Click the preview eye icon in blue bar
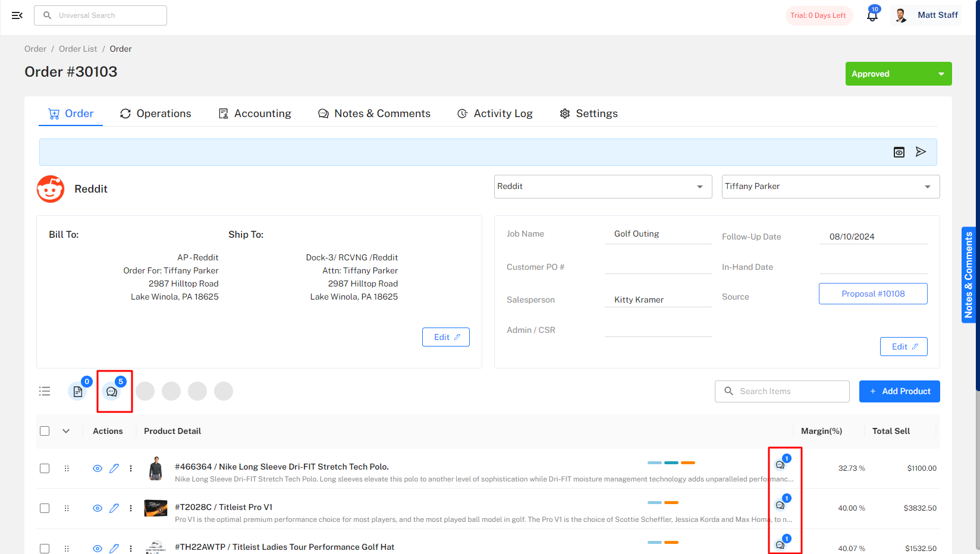Screen dimensions: 980x554 (x=899, y=152)
